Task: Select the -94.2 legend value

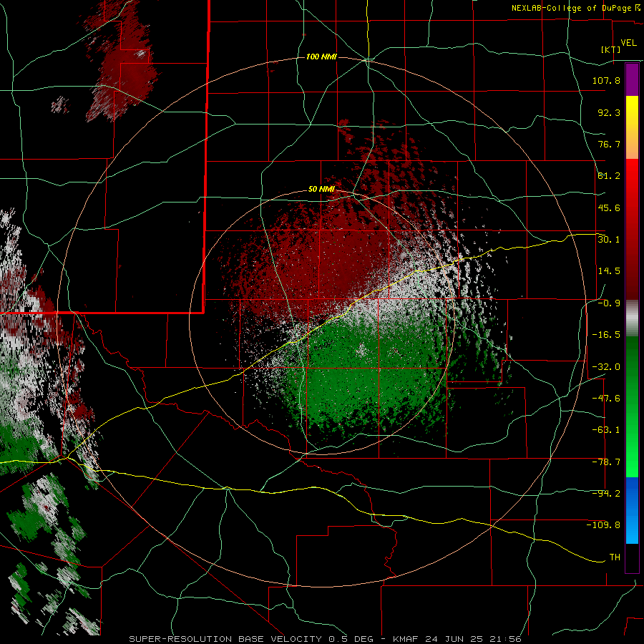Action: [x=606, y=493]
